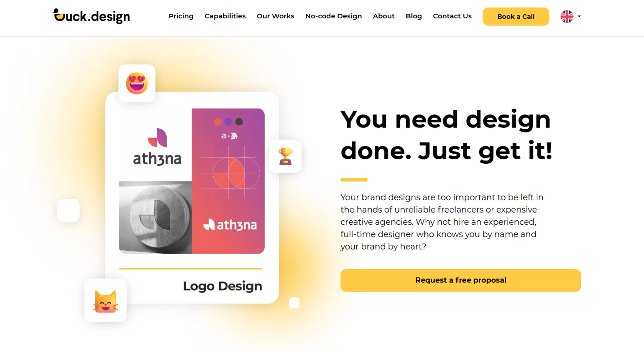Click the smiling cat emoji tile
This screenshot has height=351, width=644.
tap(105, 300)
